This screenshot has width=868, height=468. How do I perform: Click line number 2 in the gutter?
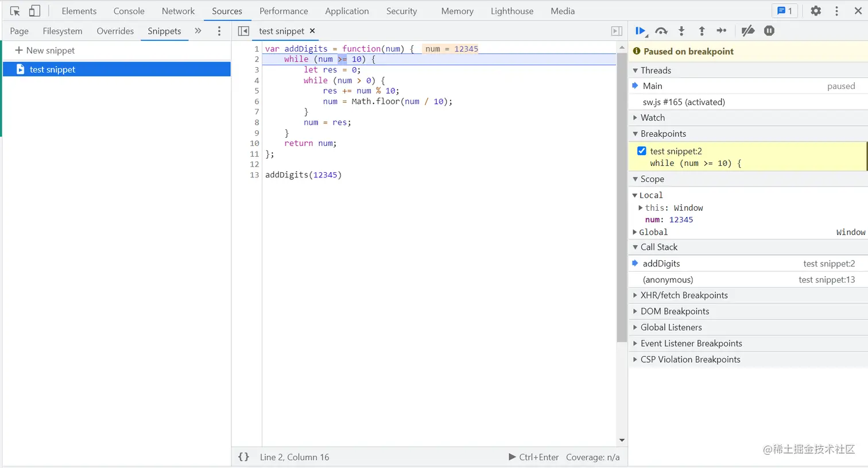(257, 59)
